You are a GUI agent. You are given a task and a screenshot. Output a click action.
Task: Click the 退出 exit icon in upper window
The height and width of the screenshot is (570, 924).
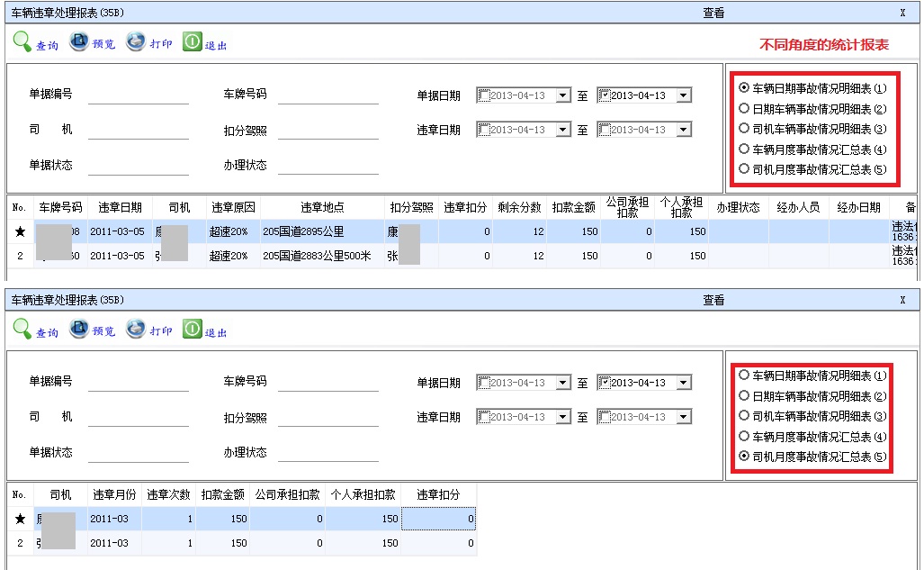pyautogui.click(x=193, y=42)
